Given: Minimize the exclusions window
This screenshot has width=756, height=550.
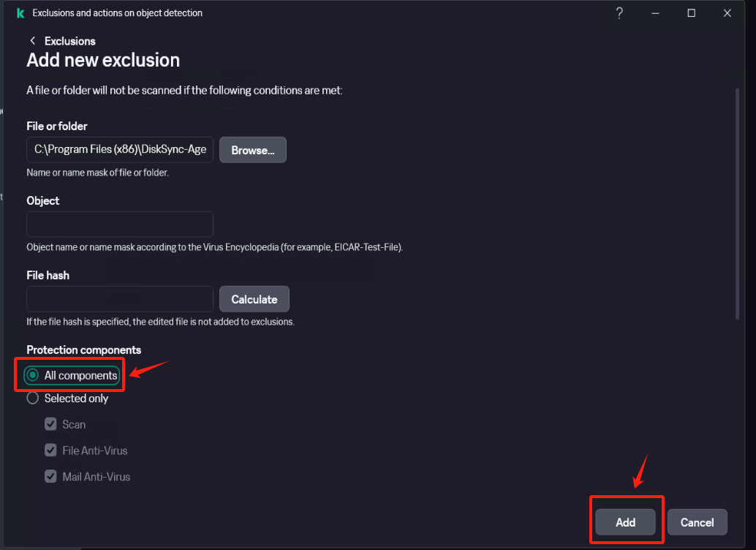Looking at the screenshot, I should point(655,13).
